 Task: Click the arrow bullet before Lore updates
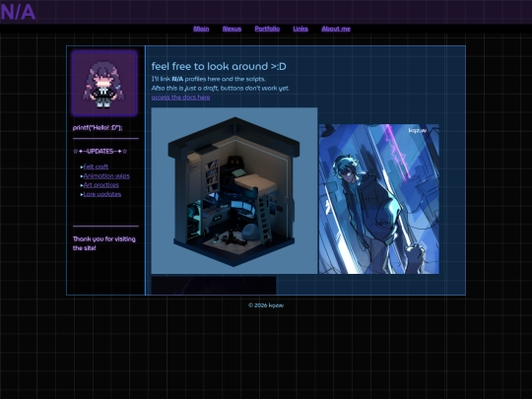point(82,194)
